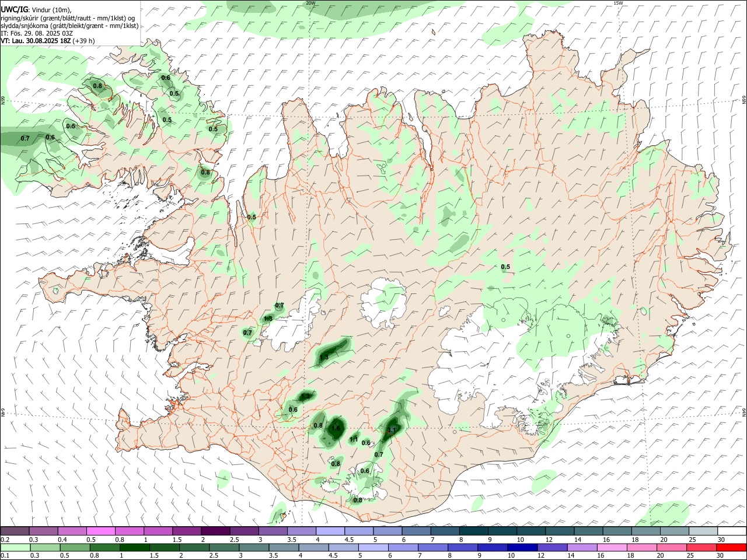Select the 'slydda/snjókoma' legend description line
This screenshot has width=747, height=560.
pos(69,26)
